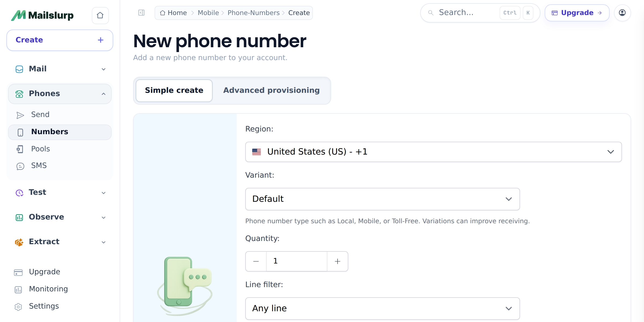The width and height of the screenshot is (644, 322).
Task: Open the Send item under Phones
Action: tap(40, 115)
